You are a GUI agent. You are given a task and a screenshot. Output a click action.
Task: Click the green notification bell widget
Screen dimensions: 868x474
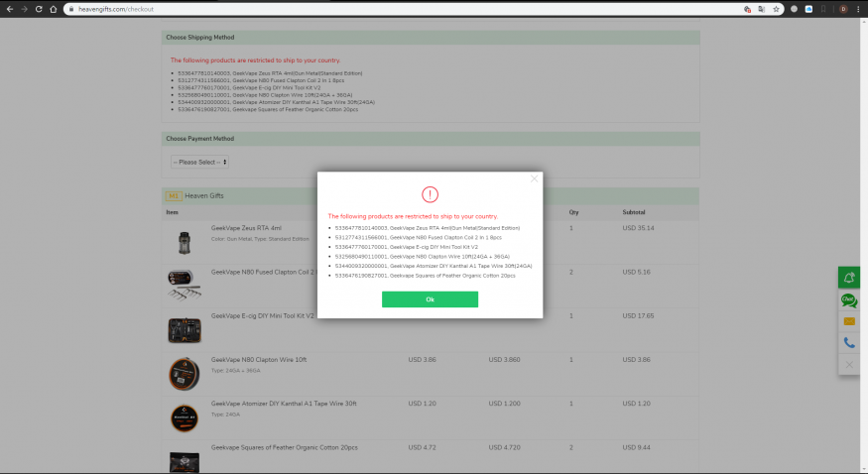coord(849,278)
